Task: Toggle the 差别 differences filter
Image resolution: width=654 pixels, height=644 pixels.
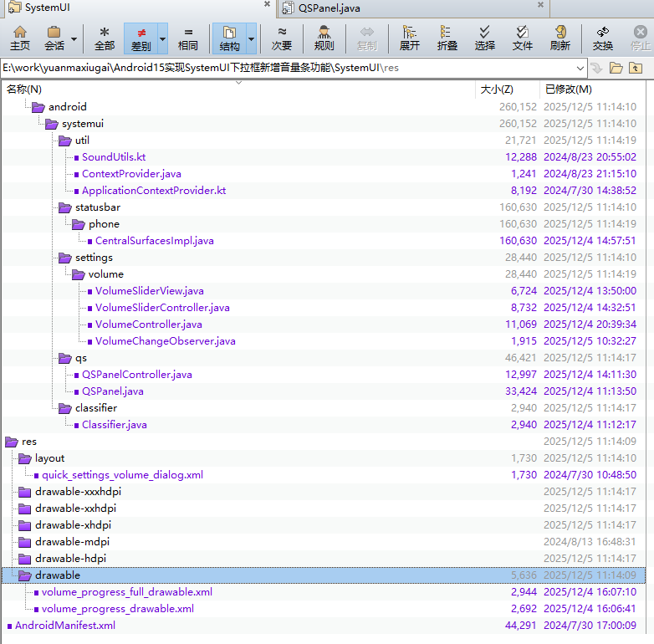Action: pos(141,38)
